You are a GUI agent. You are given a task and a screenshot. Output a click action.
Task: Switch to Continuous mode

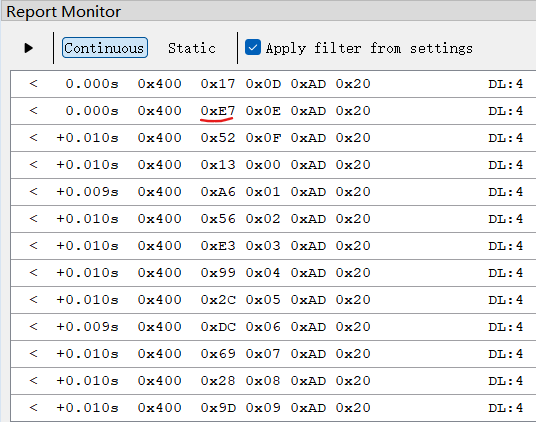pyautogui.click(x=105, y=48)
